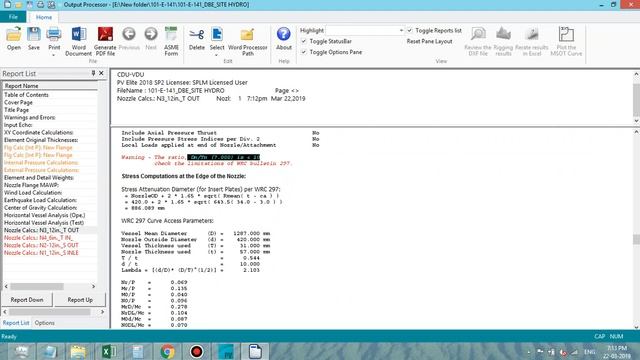
Task: Open the About help icon
Action: pos(284,38)
